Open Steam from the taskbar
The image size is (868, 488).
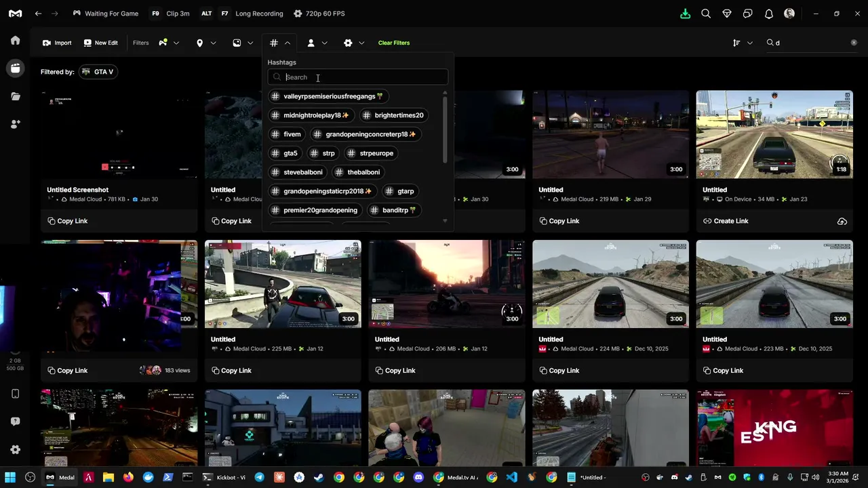pyautogui.click(x=319, y=477)
